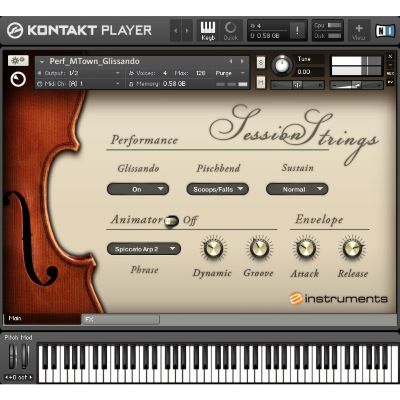The width and height of the screenshot is (400, 400).
Task: Go to next multi with right arrow
Action: tap(187, 31)
